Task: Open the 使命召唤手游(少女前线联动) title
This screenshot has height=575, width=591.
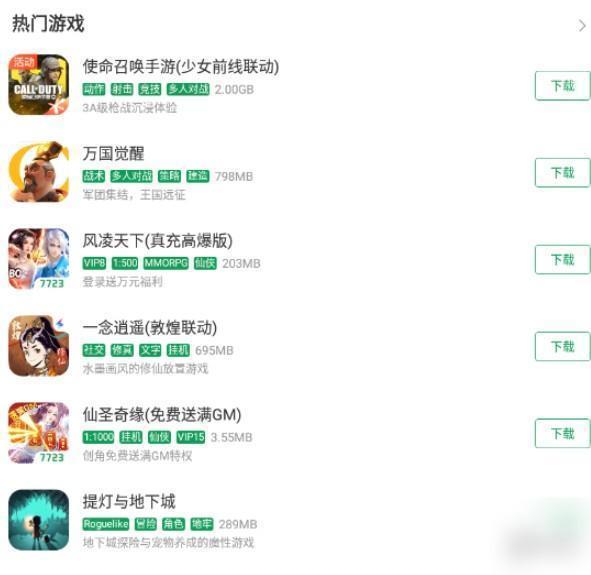Action: pos(181,66)
